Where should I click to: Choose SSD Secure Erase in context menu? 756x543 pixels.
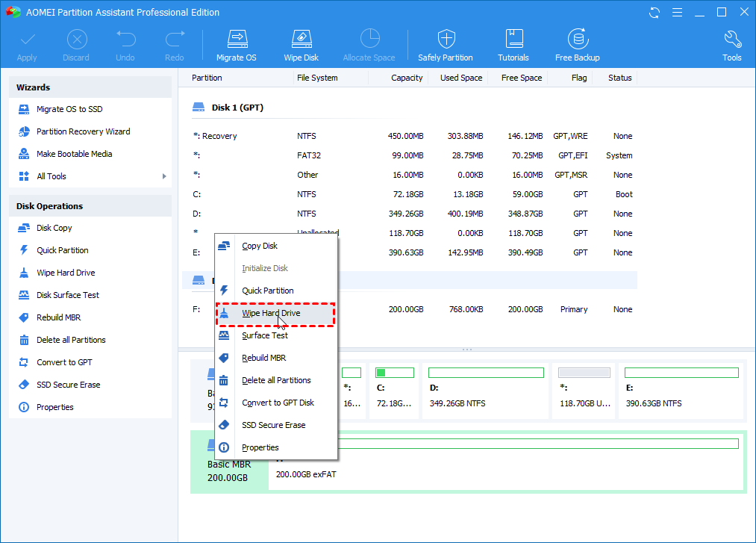273,426
